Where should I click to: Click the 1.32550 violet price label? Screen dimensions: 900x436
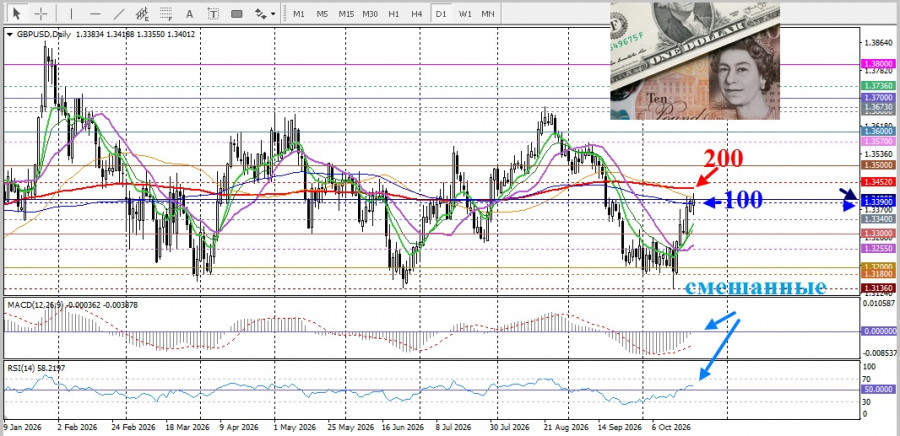point(880,249)
